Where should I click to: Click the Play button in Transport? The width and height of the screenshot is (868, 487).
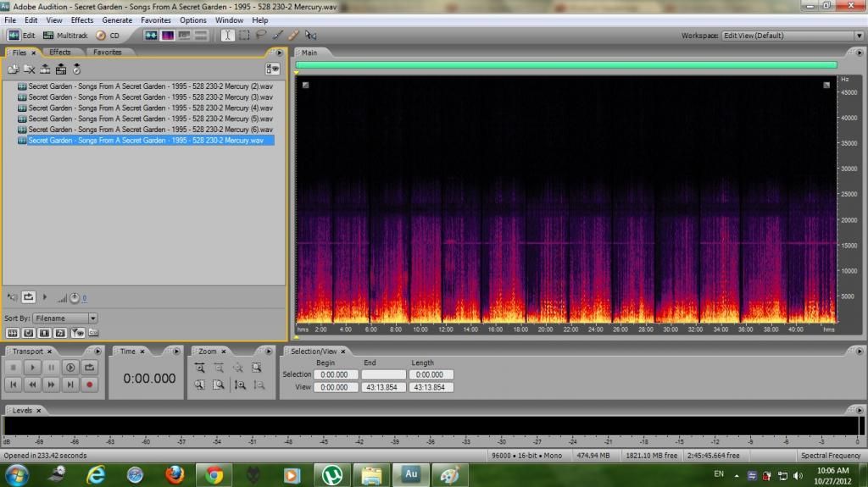[x=32, y=368]
